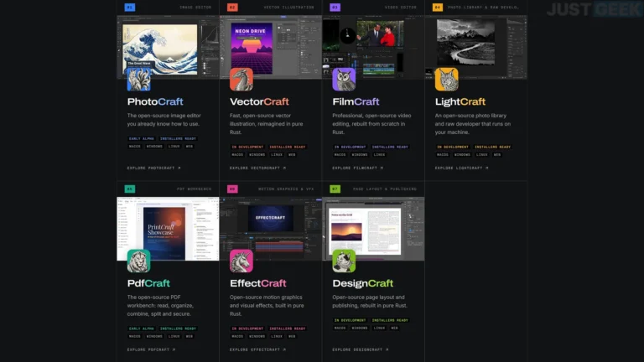Click the blue 01 number badge

point(130,8)
